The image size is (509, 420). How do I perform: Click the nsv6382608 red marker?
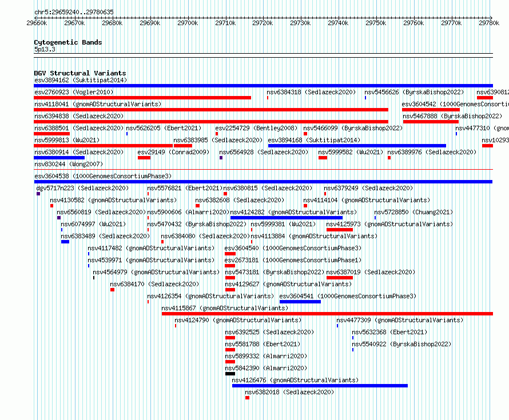pos(197,206)
